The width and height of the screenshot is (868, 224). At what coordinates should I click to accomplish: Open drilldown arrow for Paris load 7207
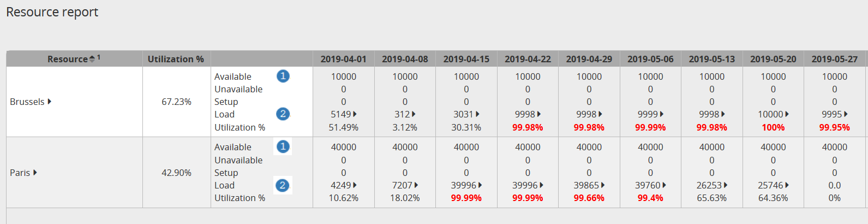(416, 185)
